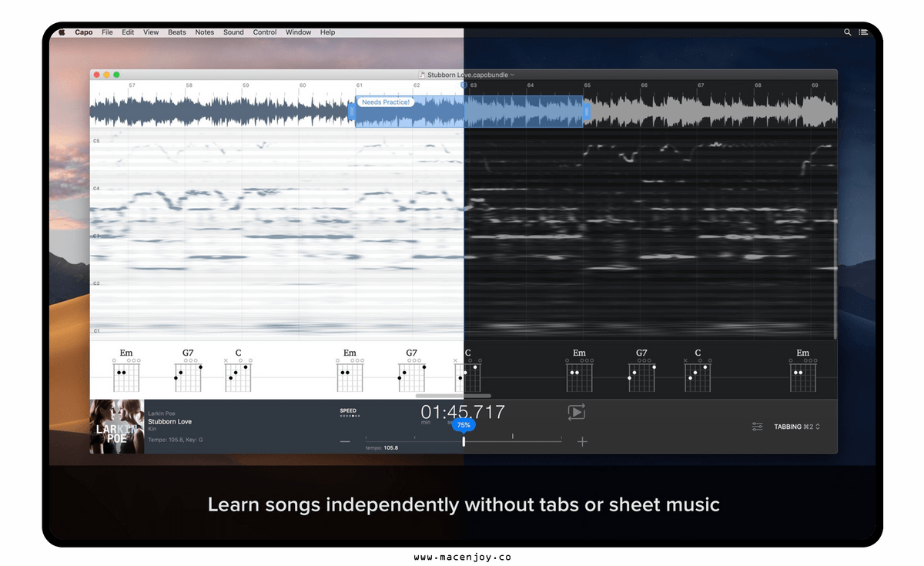Screen dimensions: 924x566
Task: Click the 01:45.717 time display
Action: (x=463, y=412)
